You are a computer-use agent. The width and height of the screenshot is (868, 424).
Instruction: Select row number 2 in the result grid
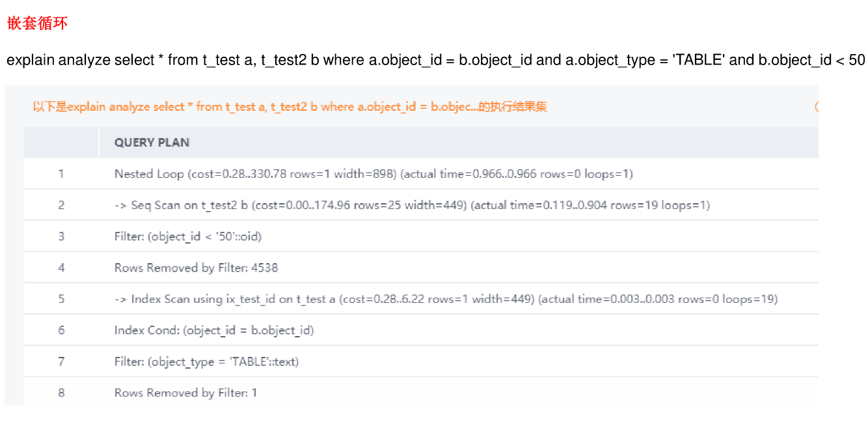61,205
